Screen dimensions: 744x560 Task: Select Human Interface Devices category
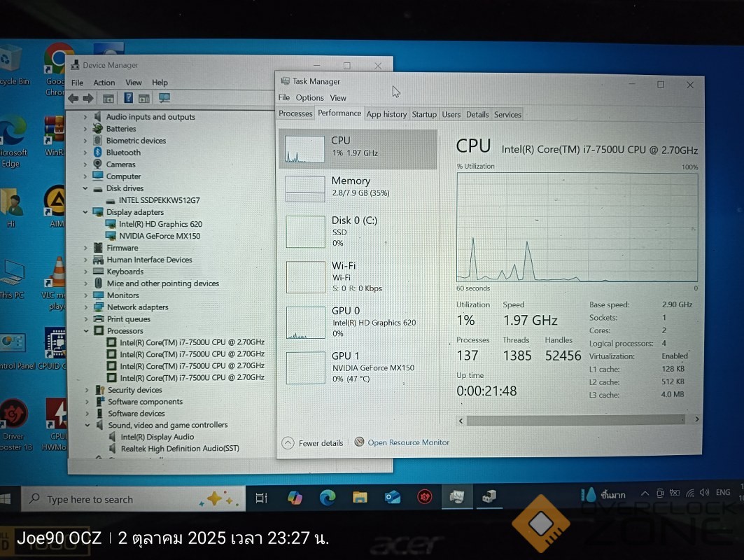coord(149,260)
